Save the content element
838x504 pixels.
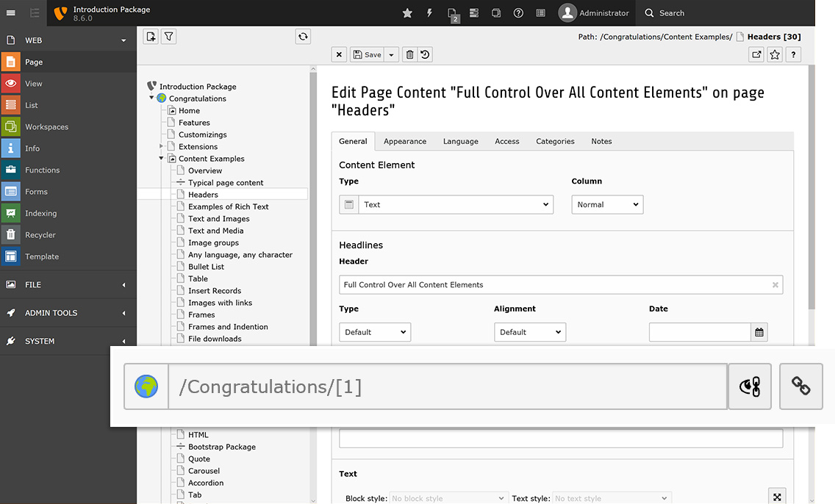[367, 54]
